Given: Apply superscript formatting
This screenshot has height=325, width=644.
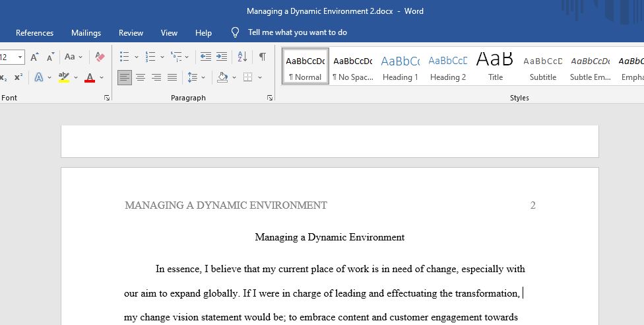Looking at the screenshot, I should [x=18, y=77].
